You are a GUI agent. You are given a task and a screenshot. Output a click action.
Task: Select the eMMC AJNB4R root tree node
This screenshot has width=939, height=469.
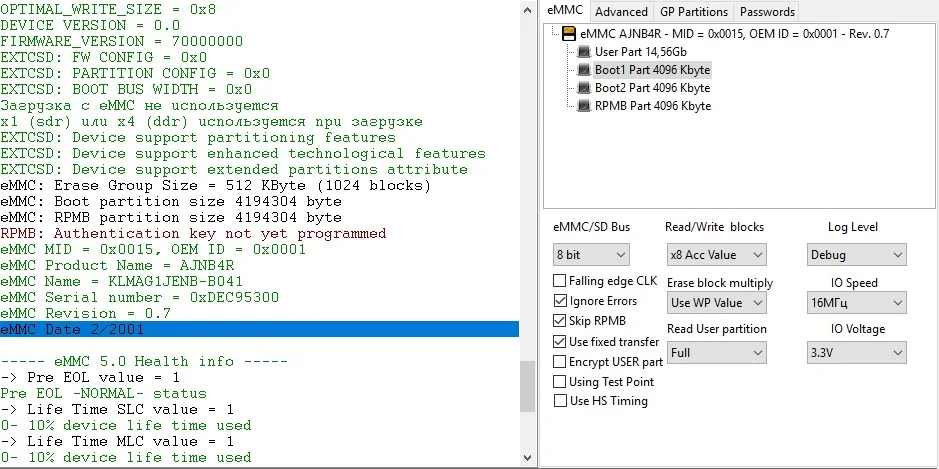click(x=735, y=34)
